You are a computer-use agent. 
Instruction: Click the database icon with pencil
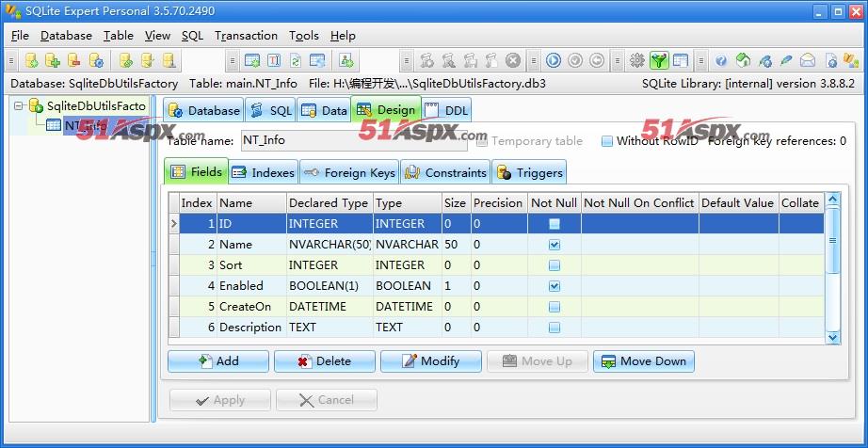[147, 60]
